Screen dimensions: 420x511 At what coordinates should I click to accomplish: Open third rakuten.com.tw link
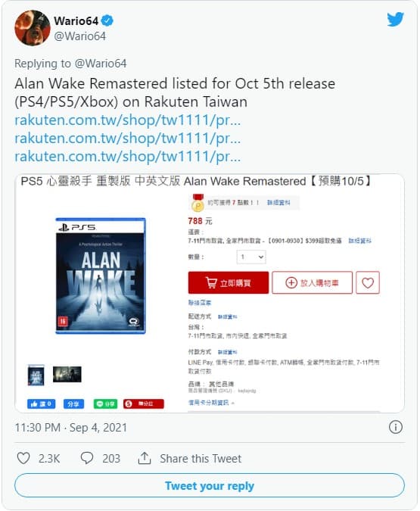[x=127, y=157]
